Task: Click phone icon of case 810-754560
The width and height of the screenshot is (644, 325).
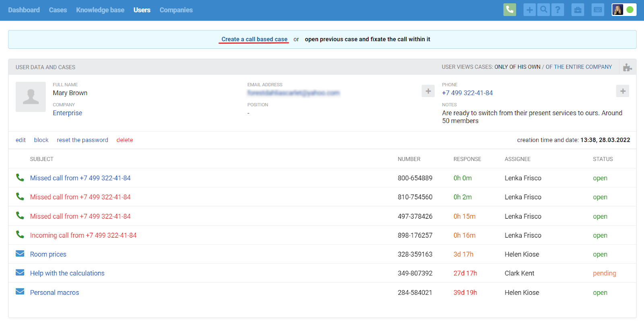Action: (20, 196)
